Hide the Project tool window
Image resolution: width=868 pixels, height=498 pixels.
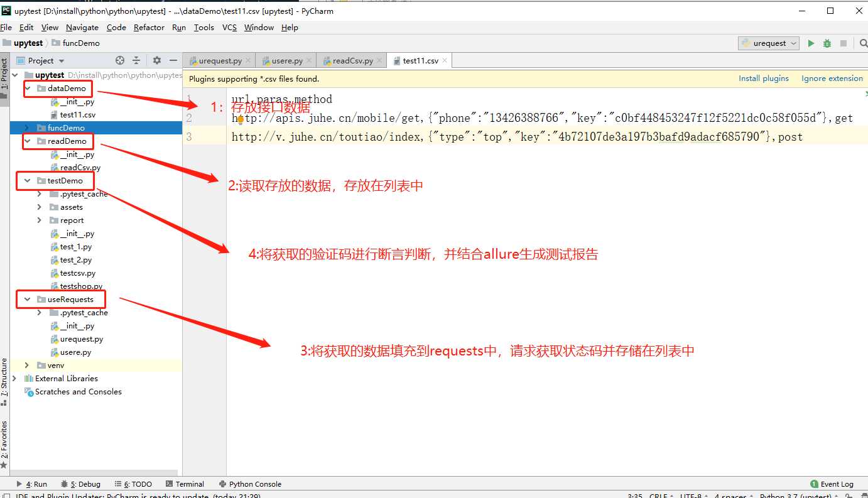(174, 60)
